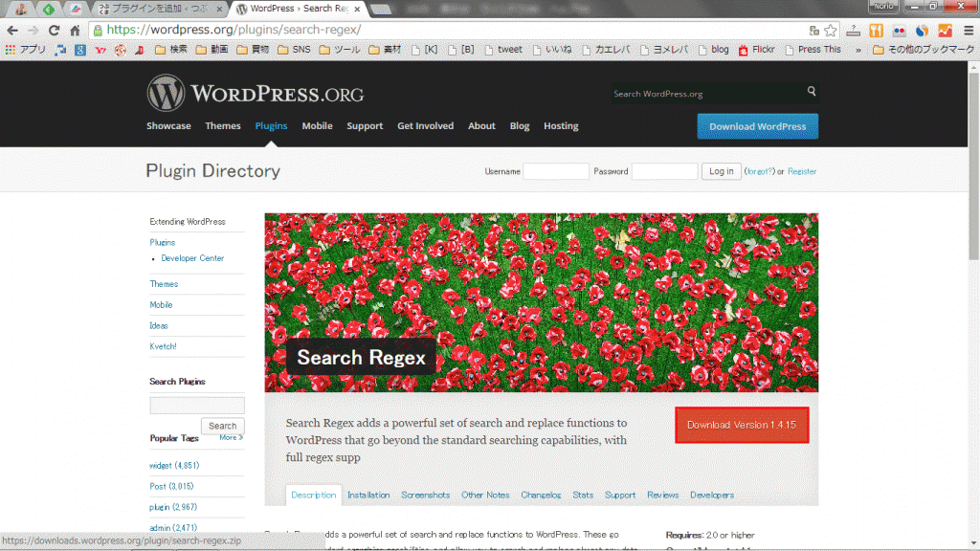Click the Download WordPress button
This screenshot has height=551, width=980.
click(x=757, y=126)
